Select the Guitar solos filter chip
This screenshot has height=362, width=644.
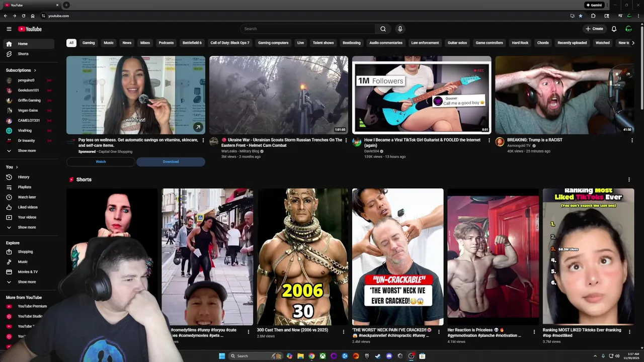coord(457,43)
